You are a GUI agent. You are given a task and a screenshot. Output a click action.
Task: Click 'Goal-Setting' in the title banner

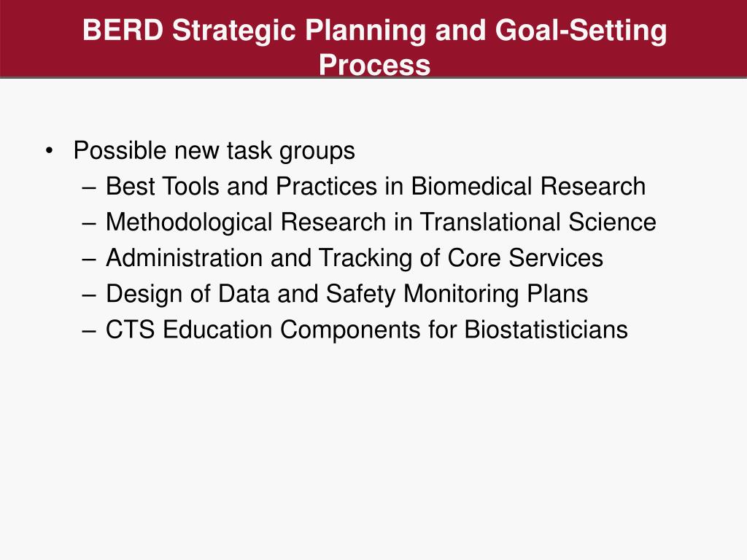(x=581, y=31)
